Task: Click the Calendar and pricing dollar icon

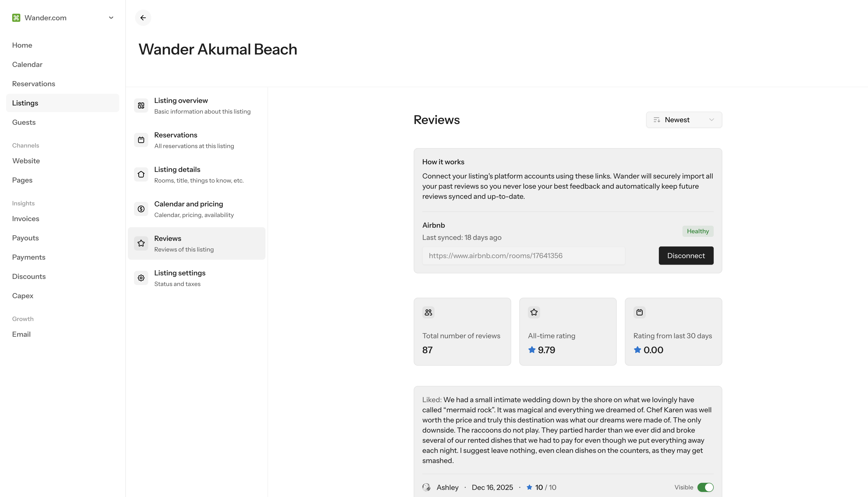Action: 141,209
